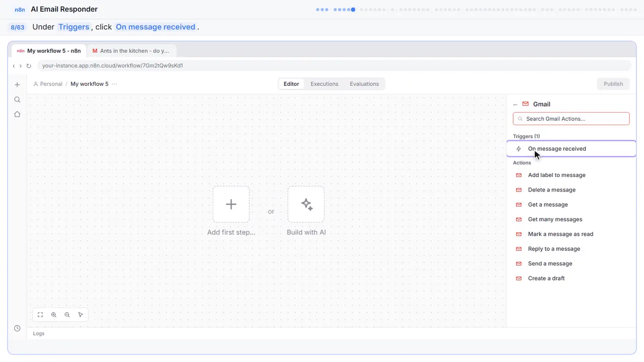This screenshot has width=644, height=362.
Task: Go to home via sidebar house icon
Action: click(17, 114)
